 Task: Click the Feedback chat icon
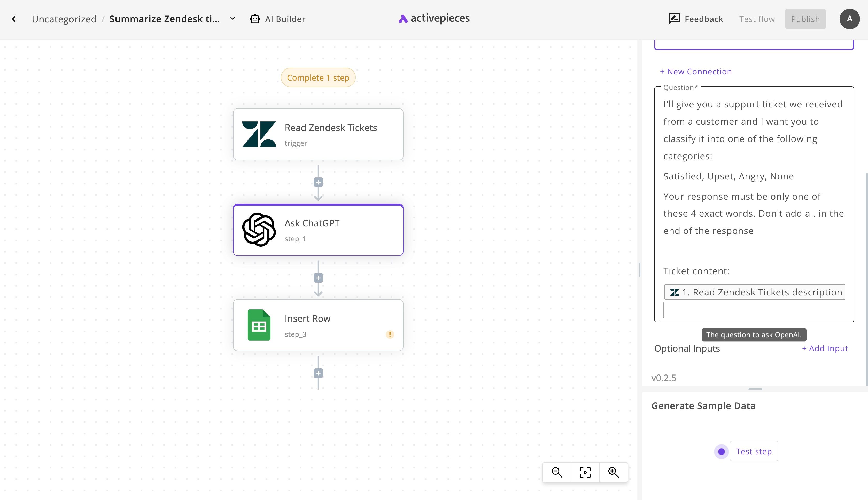tap(674, 19)
